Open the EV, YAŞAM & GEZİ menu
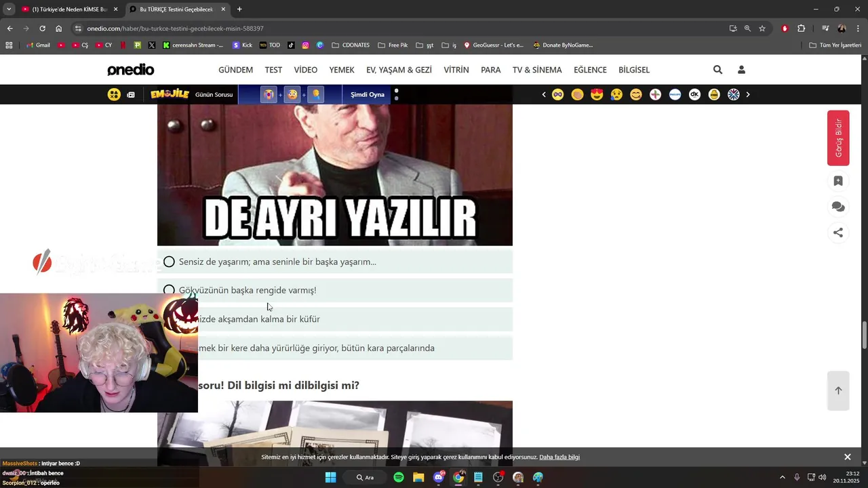 pyautogui.click(x=399, y=70)
